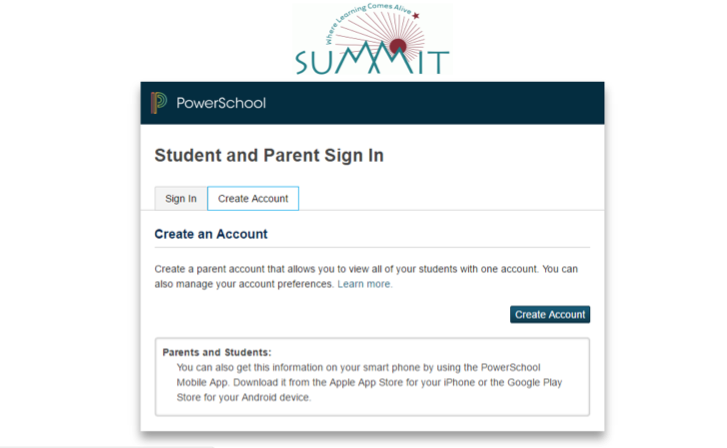This screenshot has height=448, width=727.
Task: Click the Android device text line
Action: [244, 397]
